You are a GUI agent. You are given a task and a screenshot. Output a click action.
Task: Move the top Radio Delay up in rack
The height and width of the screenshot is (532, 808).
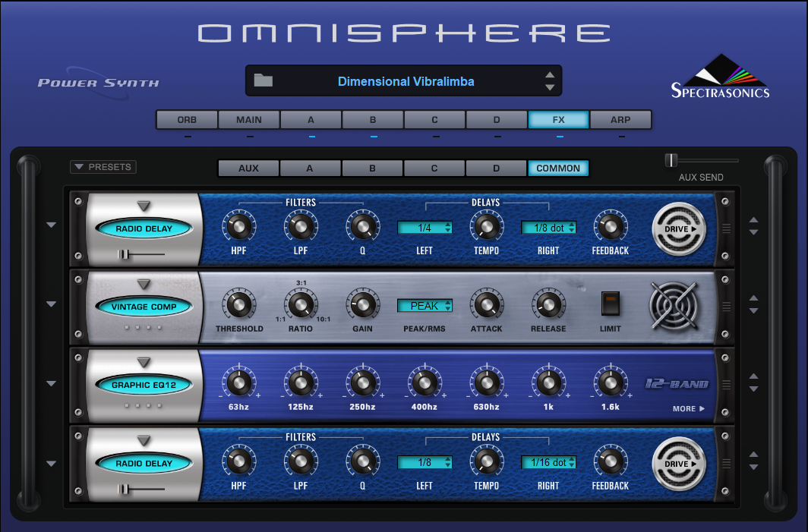pos(753,220)
